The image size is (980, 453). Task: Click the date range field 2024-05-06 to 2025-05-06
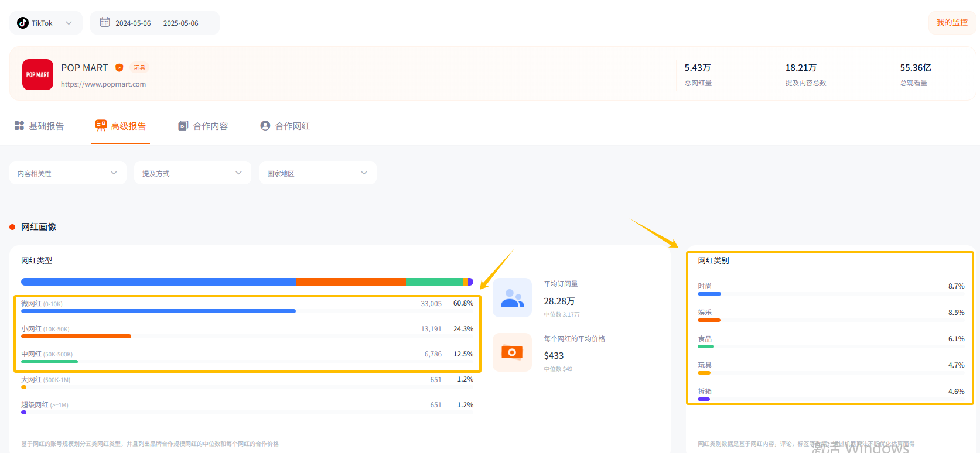156,23
